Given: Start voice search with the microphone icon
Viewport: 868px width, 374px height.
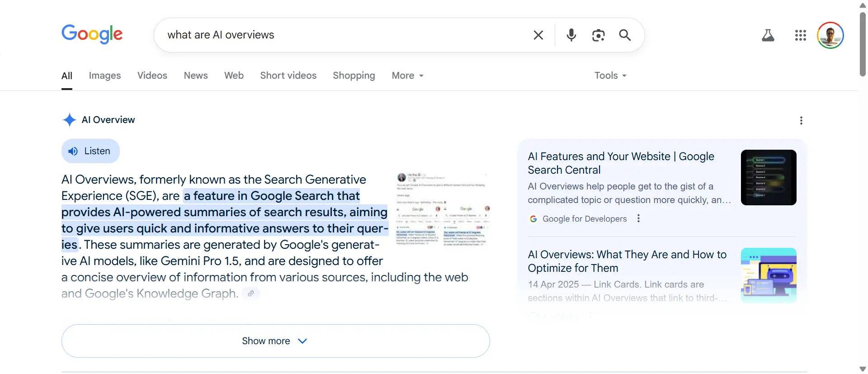Looking at the screenshot, I should (571, 35).
